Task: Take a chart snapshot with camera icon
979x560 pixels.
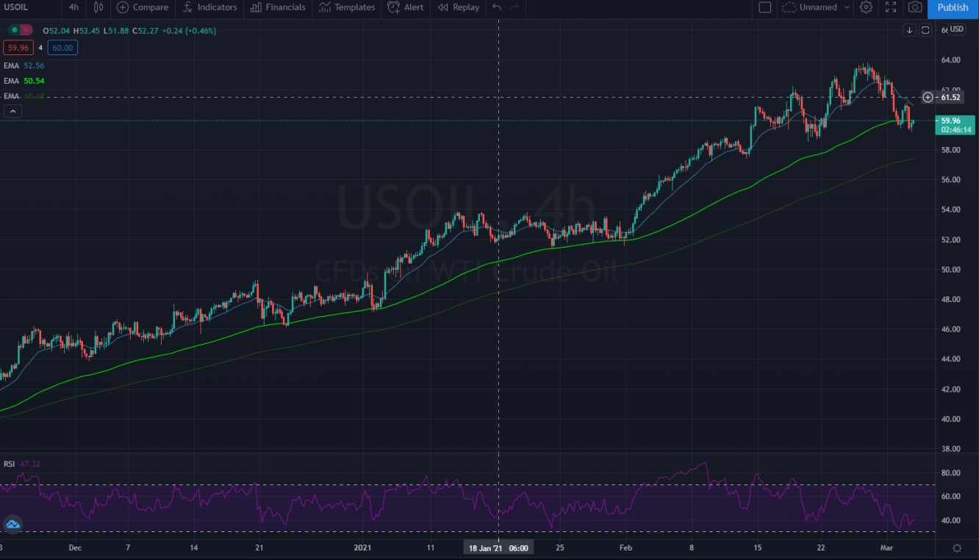Action: (915, 7)
